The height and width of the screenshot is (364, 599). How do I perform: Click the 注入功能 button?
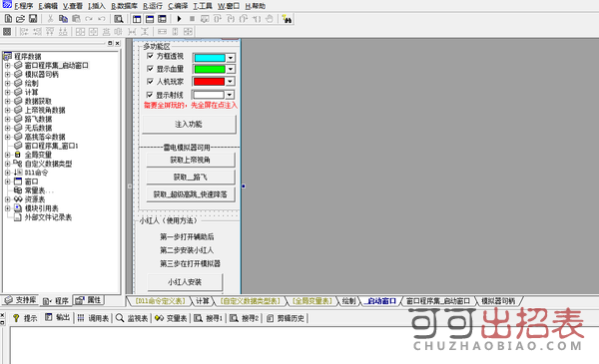(x=189, y=125)
